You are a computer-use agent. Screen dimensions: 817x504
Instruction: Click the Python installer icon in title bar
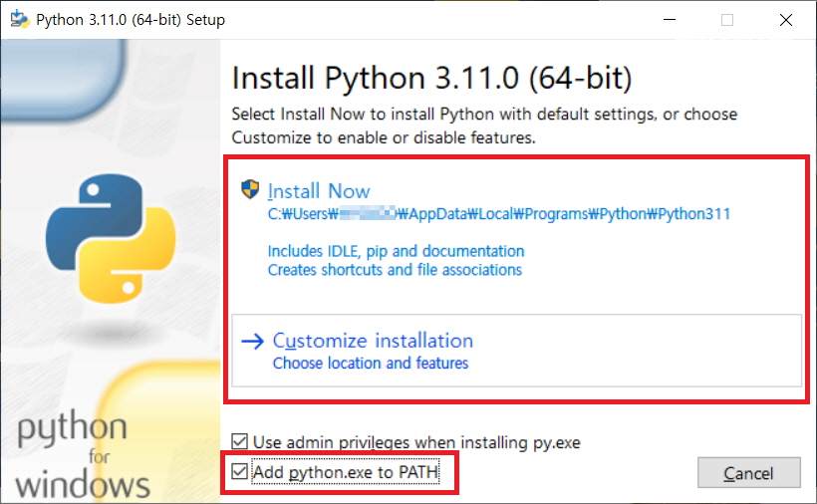tap(20, 19)
